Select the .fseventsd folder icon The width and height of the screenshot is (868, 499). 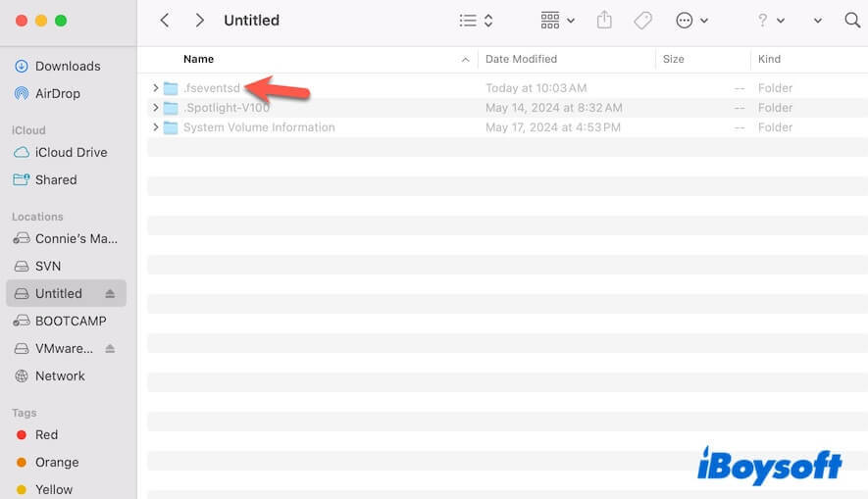click(x=171, y=88)
